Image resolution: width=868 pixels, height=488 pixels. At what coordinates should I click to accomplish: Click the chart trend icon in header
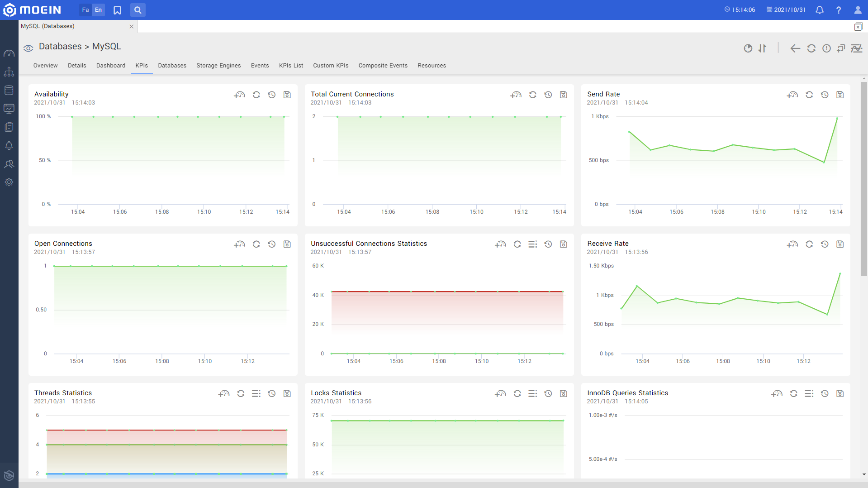click(x=857, y=48)
